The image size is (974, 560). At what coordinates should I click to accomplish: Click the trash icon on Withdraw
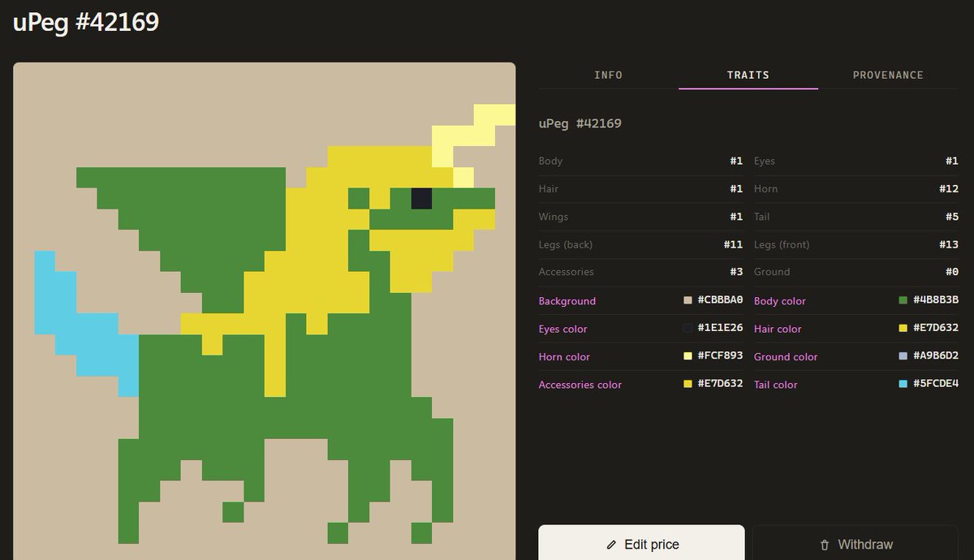[825, 545]
